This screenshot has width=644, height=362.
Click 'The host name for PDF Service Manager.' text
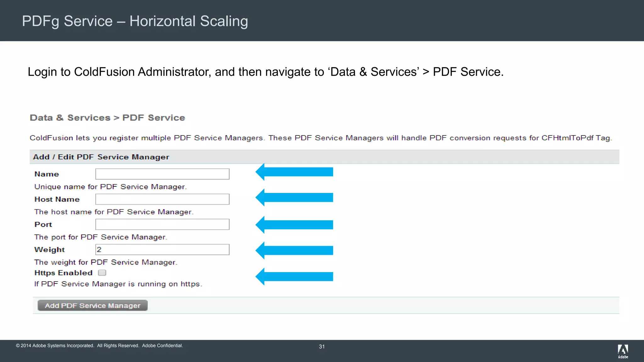[114, 212]
